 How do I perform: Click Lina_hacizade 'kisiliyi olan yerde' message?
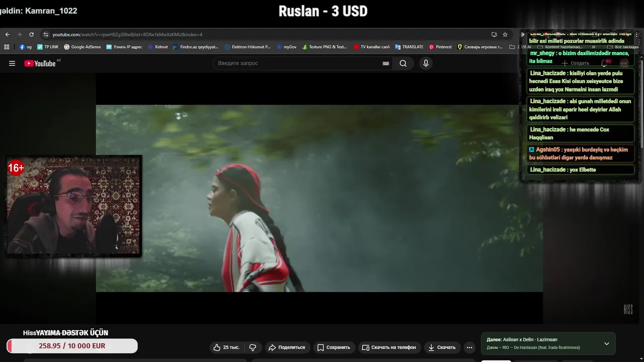click(580, 81)
